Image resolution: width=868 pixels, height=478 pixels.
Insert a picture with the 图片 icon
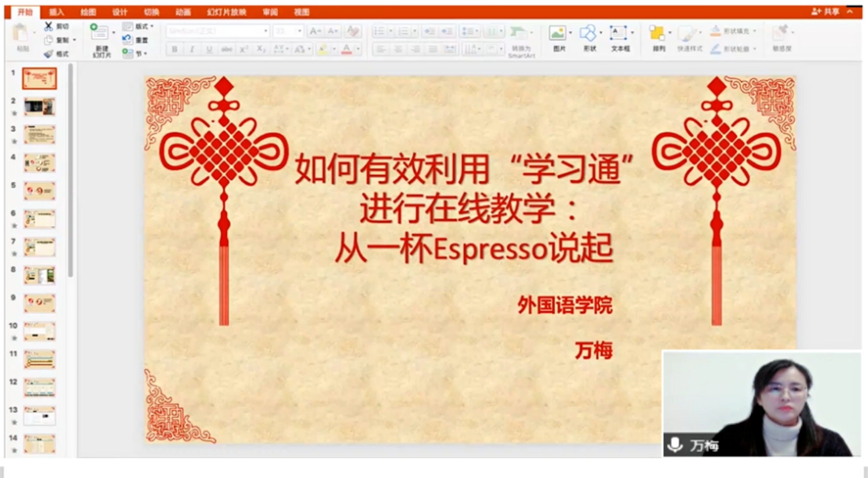557,33
